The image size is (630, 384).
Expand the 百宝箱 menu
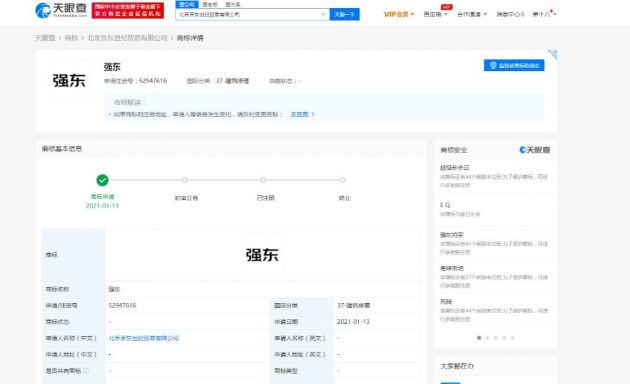(435, 14)
